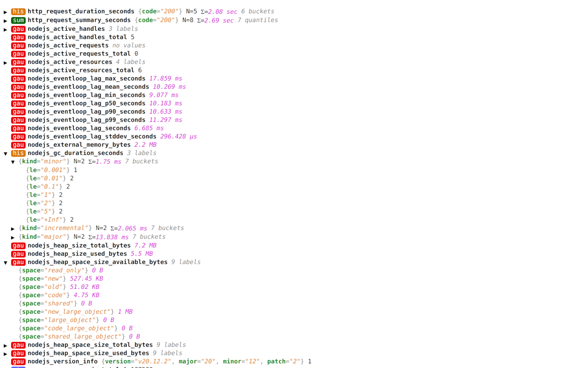Click the 'gau' badge of nodejs_eventloop_lag_stddev_seconds

click(x=18, y=137)
